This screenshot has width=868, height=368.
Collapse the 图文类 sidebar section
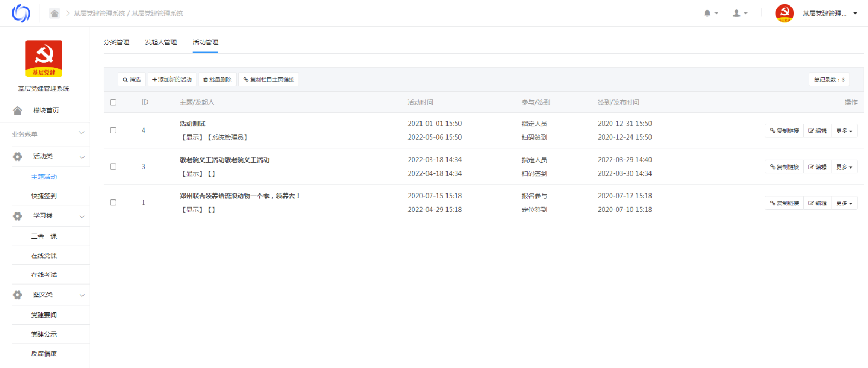click(x=82, y=295)
